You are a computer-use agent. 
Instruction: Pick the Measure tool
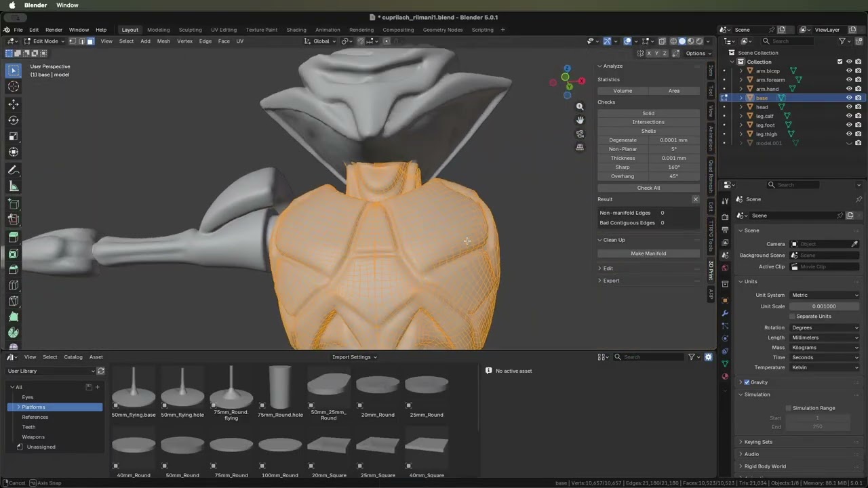click(14, 186)
